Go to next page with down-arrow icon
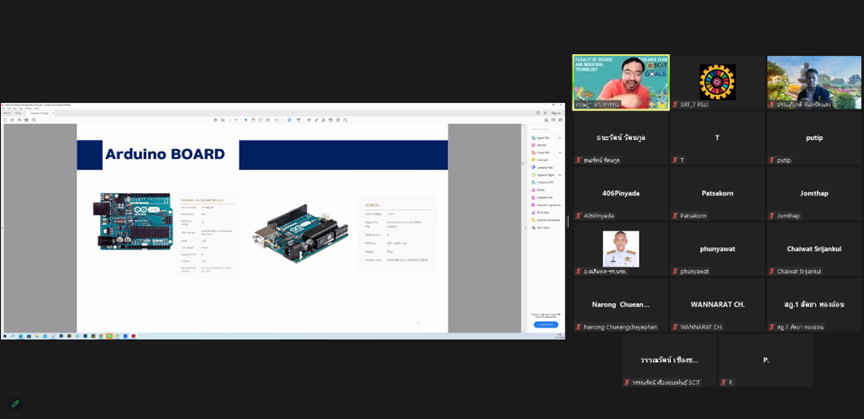The image size is (864, 419). click(x=223, y=120)
